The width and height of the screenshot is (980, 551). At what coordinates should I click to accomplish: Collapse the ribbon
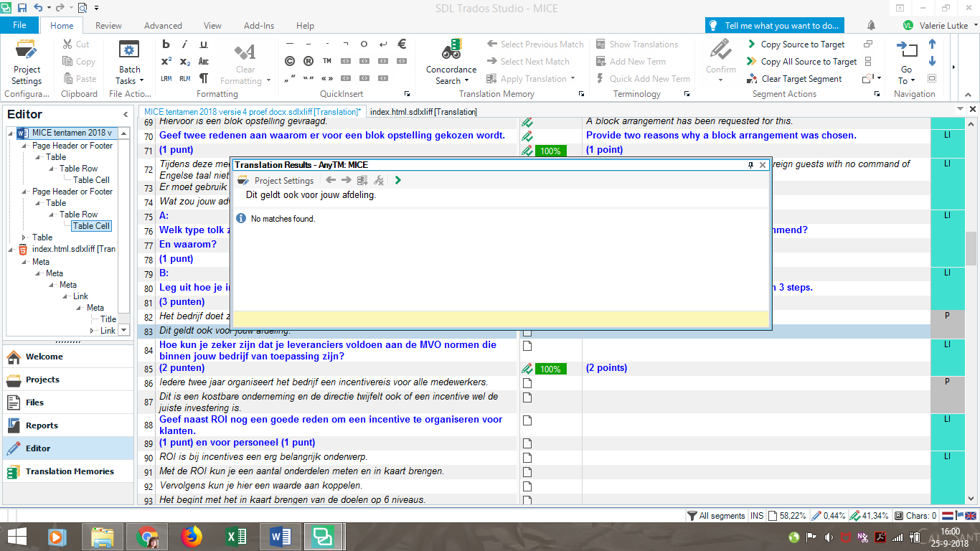(966, 94)
